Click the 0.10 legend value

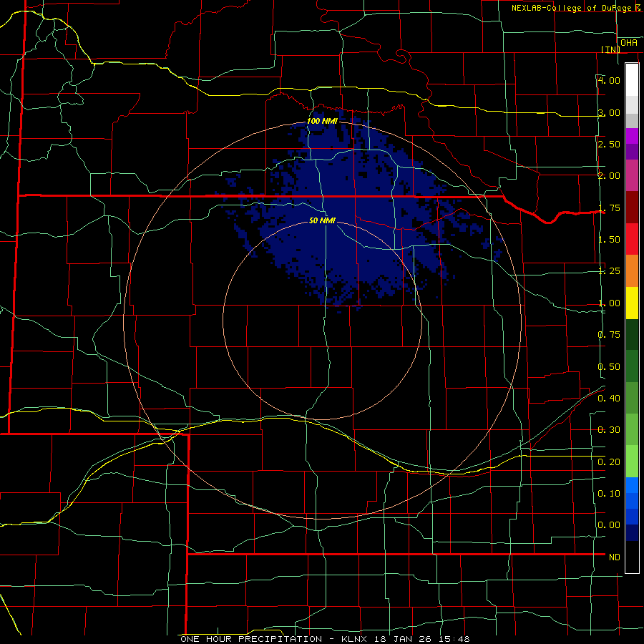coord(609,494)
